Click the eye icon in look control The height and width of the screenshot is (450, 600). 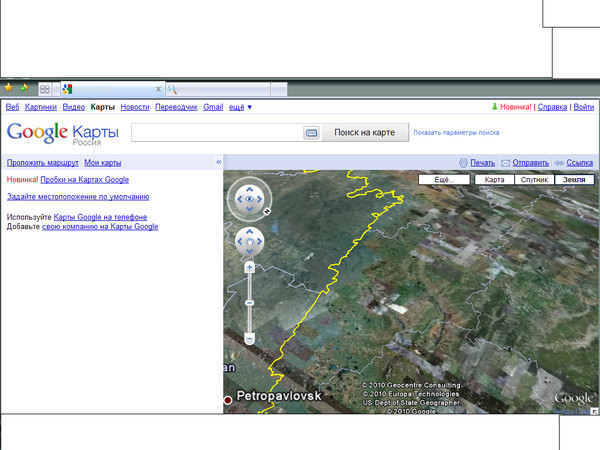249,199
